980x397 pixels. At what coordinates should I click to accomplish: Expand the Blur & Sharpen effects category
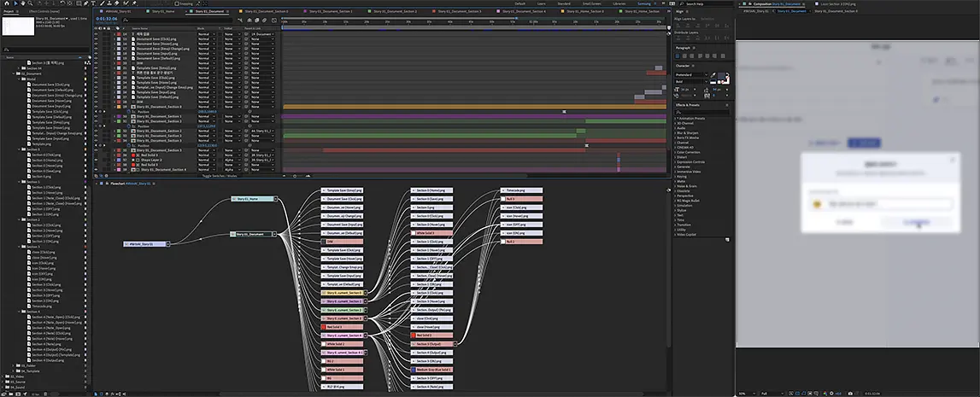tap(689, 132)
